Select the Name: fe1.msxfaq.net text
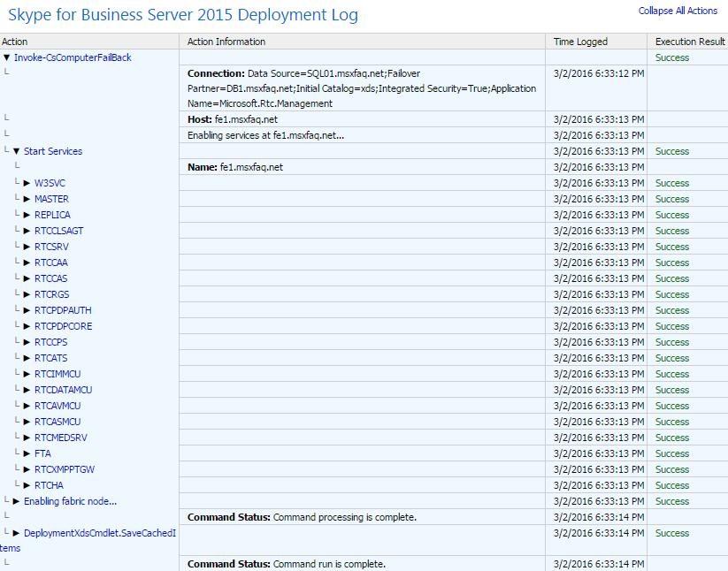Screen dimensions: 728x571 tap(235, 167)
